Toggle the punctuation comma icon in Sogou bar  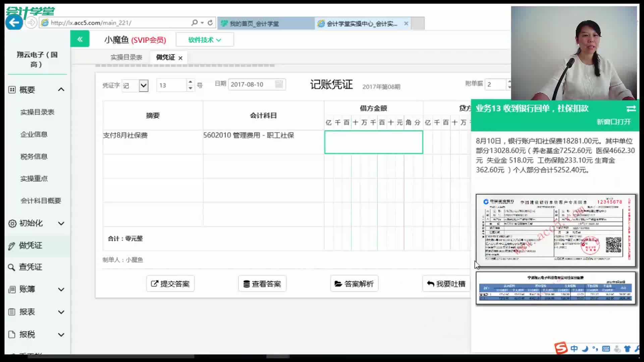(595, 349)
